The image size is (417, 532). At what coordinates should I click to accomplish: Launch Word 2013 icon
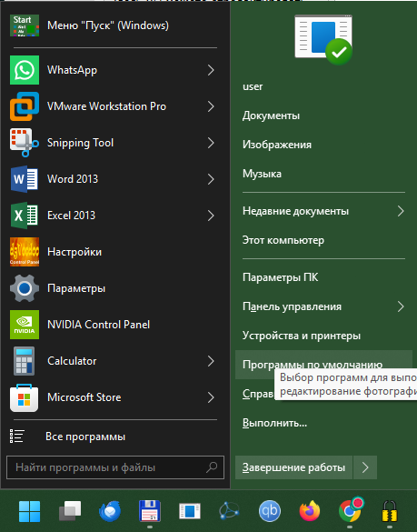click(x=25, y=179)
